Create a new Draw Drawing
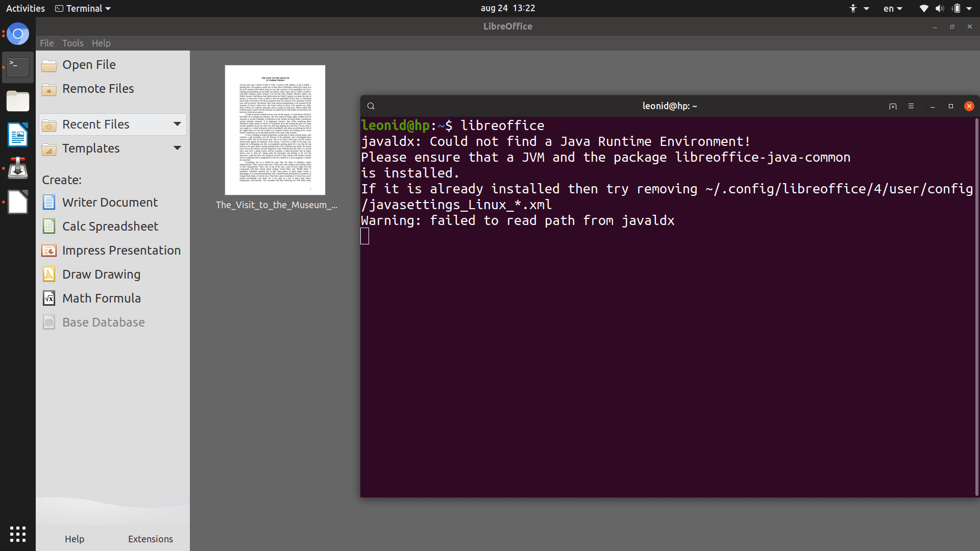The height and width of the screenshot is (551, 980). (101, 274)
